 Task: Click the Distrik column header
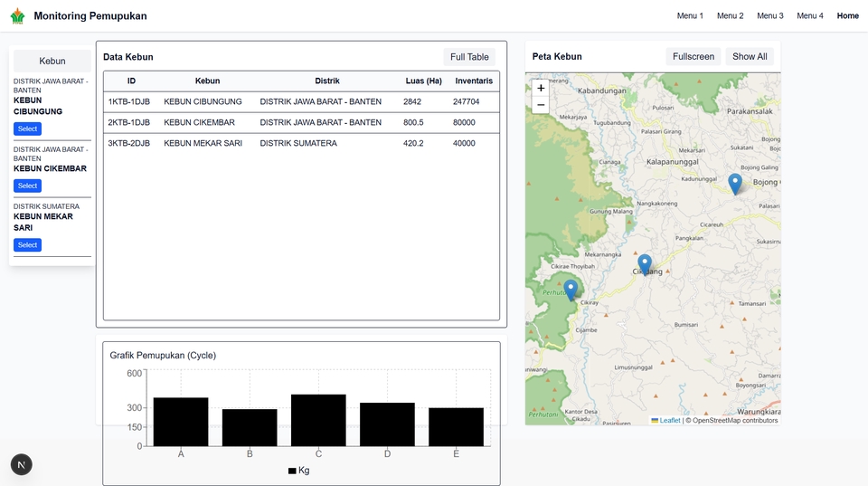tap(327, 81)
